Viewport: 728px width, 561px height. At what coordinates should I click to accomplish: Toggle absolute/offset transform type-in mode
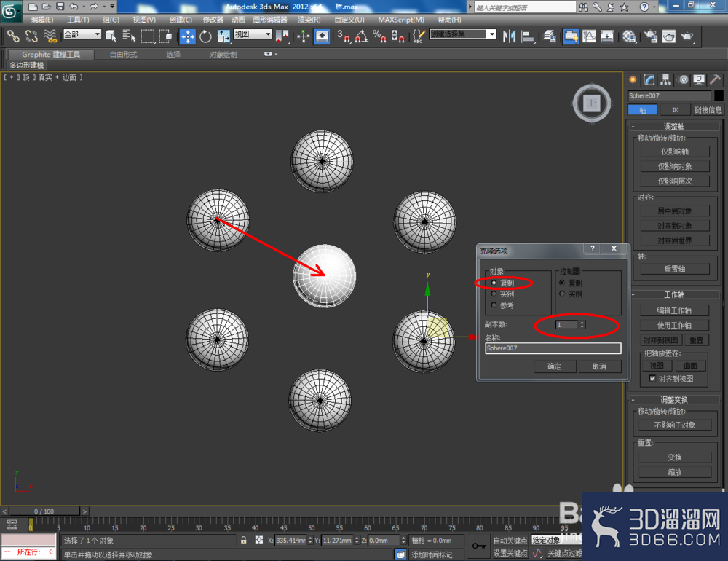[x=259, y=540]
